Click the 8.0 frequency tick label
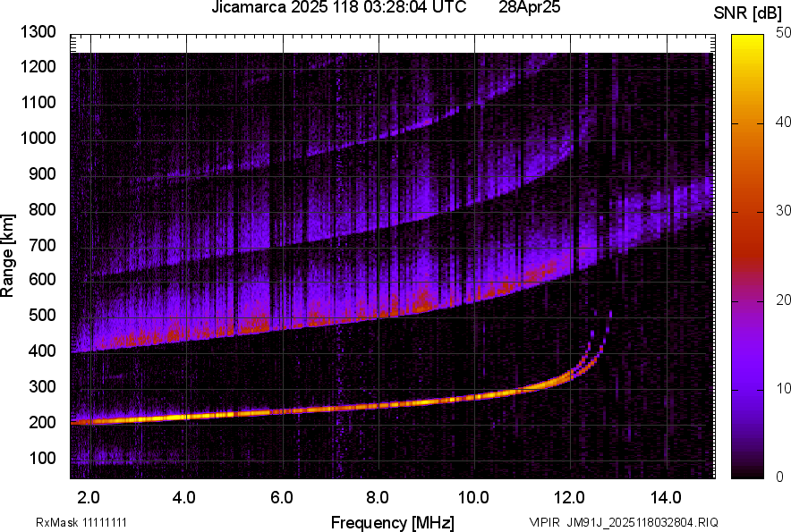This screenshot has width=791, height=532. (378, 498)
